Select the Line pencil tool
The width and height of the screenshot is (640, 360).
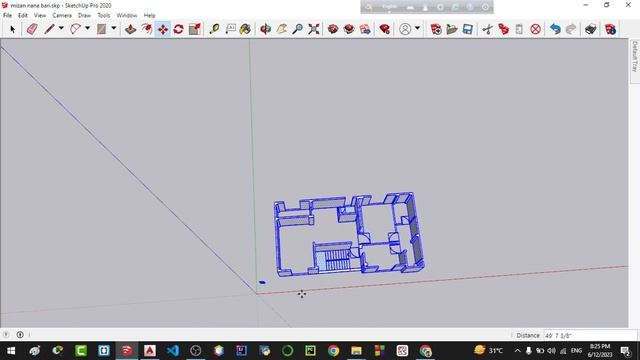coord(49,29)
